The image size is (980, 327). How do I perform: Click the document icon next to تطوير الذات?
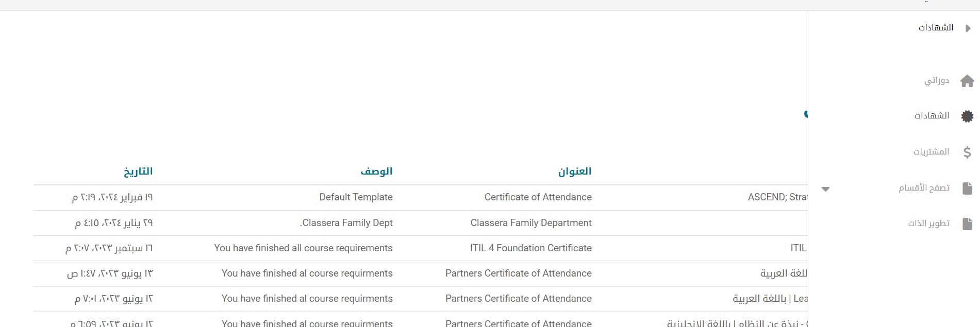point(967,224)
